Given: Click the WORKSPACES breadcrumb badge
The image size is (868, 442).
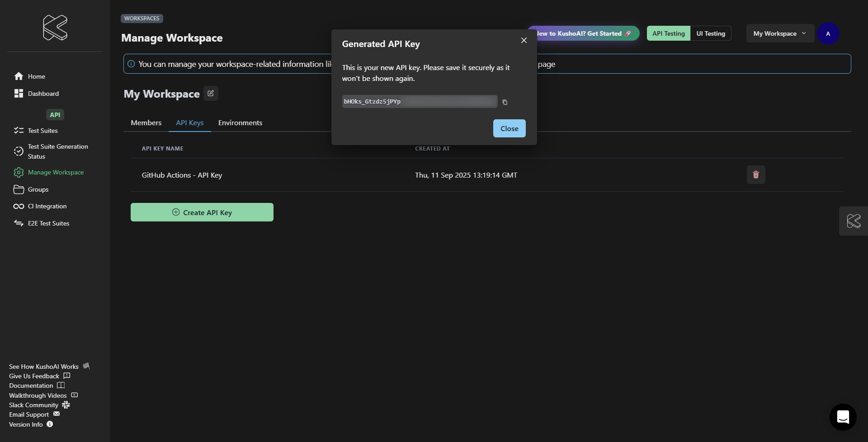Looking at the screenshot, I should coord(142,19).
